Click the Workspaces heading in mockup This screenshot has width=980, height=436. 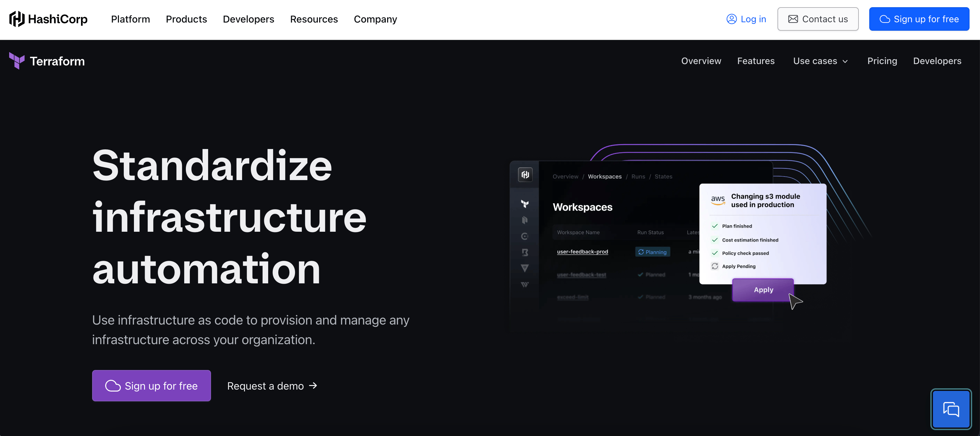coord(582,207)
